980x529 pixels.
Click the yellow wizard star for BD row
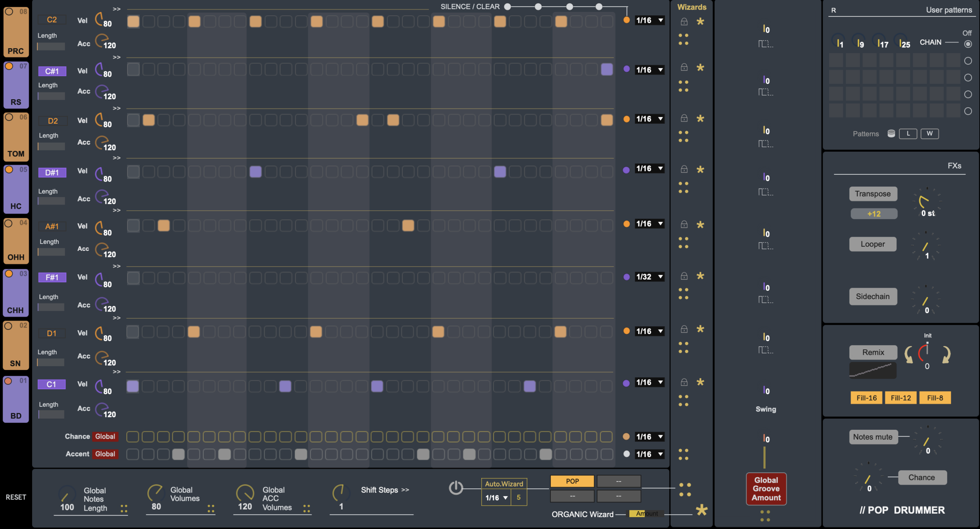click(700, 382)
